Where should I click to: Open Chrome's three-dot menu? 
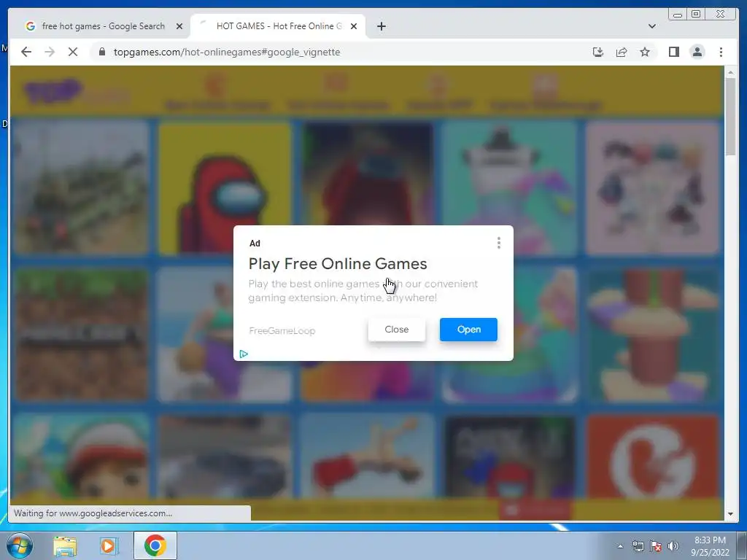tap(721, 52)
